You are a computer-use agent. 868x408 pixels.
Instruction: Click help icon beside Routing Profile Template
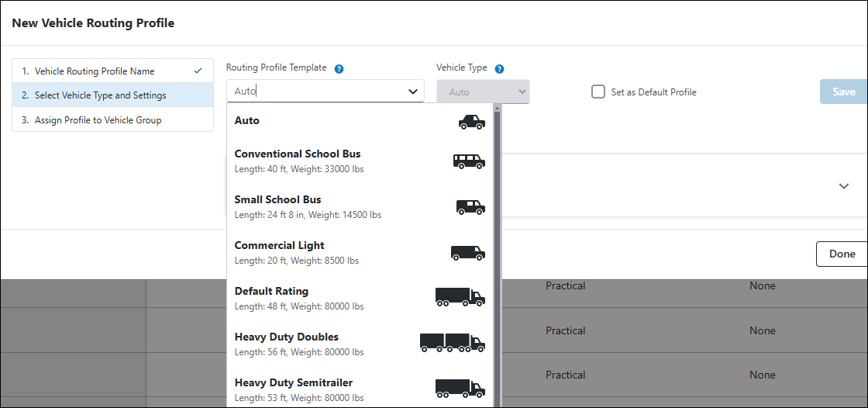[x=339, y=68]
